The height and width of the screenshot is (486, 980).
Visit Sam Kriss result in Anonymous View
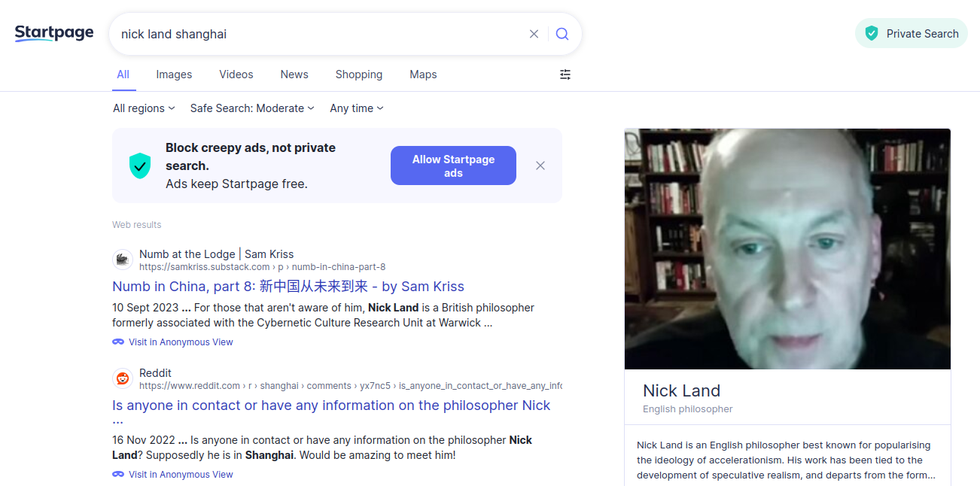(181, 342)
